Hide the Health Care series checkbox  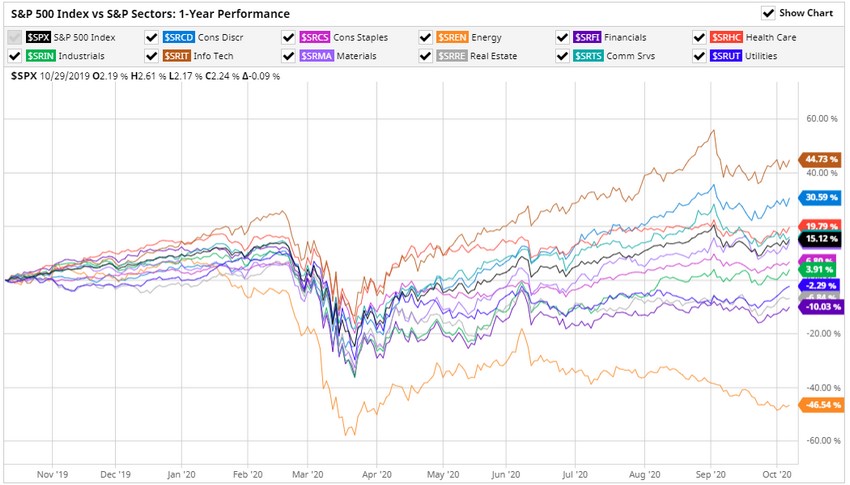[701, 37]
